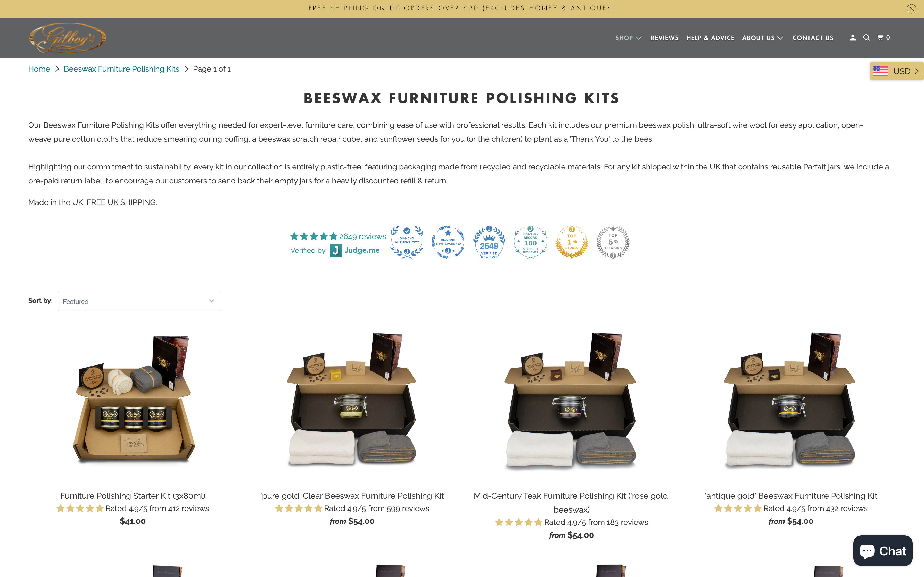Click the 2649 Verified Reviews badge
The height and width of the screenshot is (577, 924).
click(x=489, y=242)
